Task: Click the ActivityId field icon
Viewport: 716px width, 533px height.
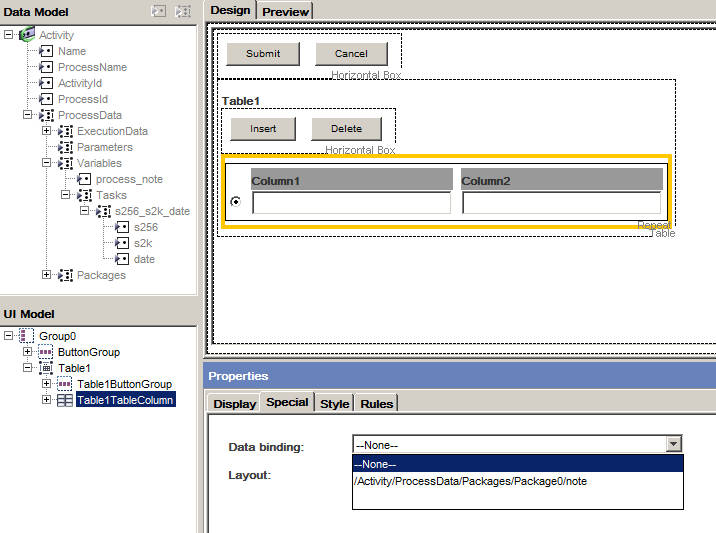Action: point(46,83)
